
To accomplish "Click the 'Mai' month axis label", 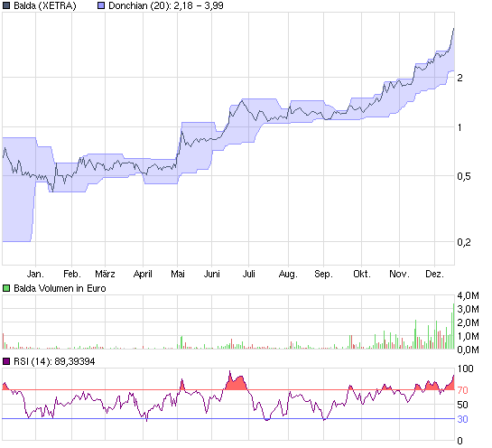I will [178, 274].
